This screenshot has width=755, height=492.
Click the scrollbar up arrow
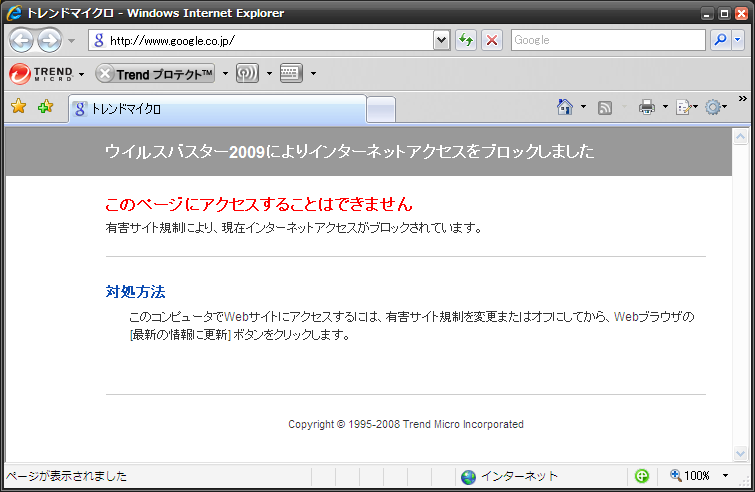pos(740,137)
